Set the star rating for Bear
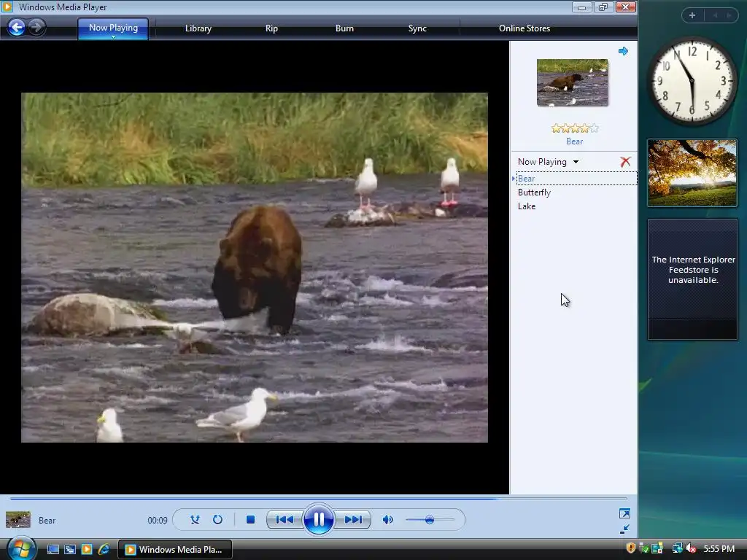Image resolution: width=747 pixels, height=560 pixels. (x=575, y=128)
